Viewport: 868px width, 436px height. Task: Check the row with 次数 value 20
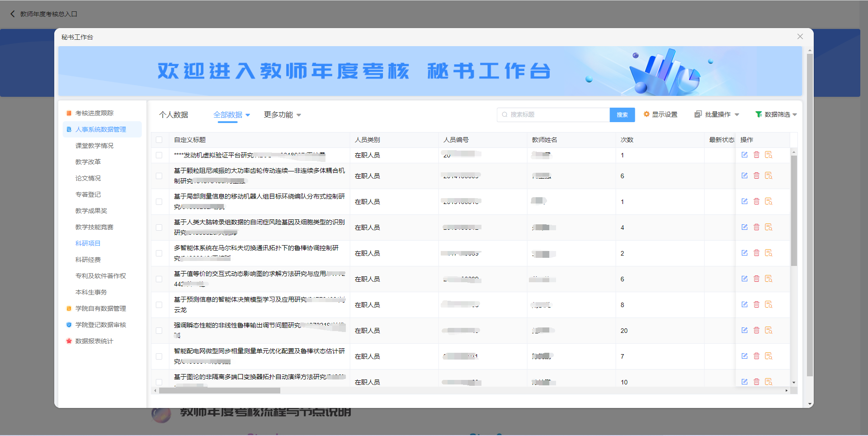[159, 331]
